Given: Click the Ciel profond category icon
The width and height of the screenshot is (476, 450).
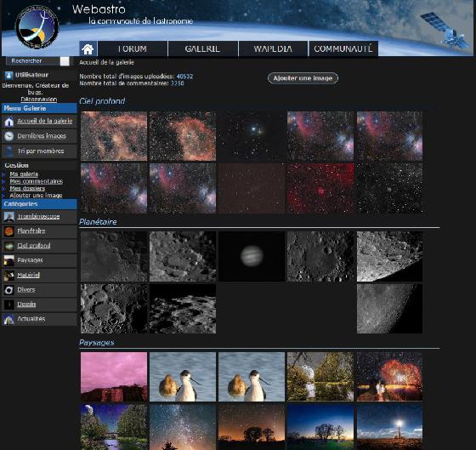Looking at the screenshot, I should [8, 246].
